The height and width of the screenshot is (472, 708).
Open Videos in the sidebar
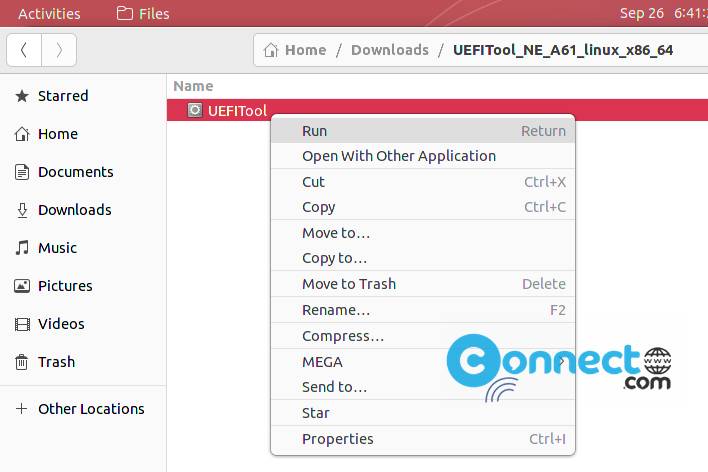tap(61, 323)
